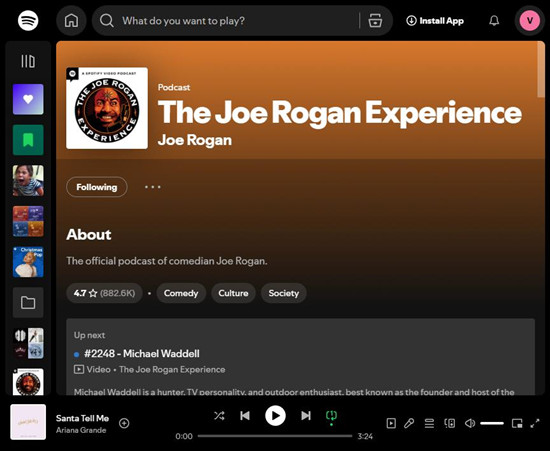Add Santa Tell Me to Liked Songs

click(x=124, y=423)
